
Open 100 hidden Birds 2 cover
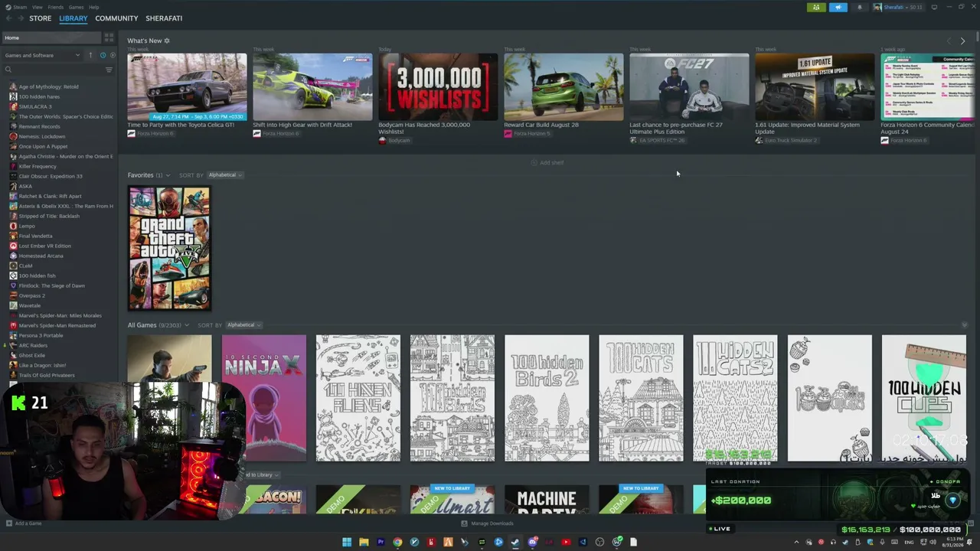[x=547, y=398]
